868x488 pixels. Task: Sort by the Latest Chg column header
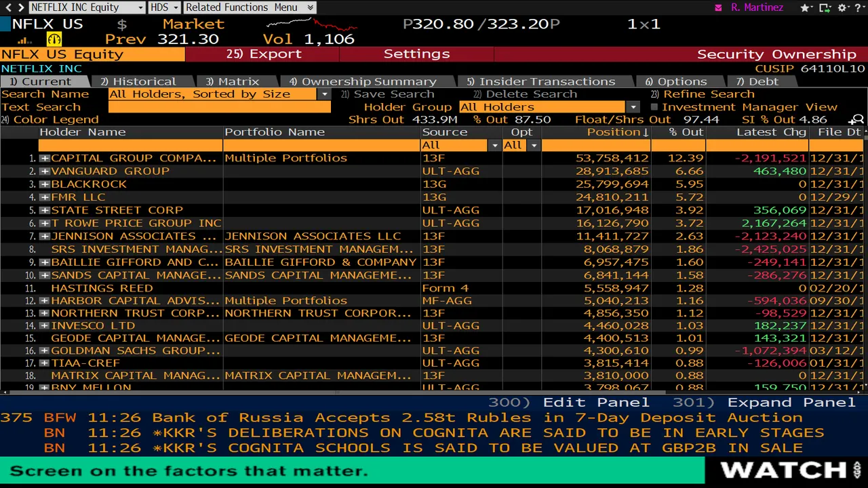click(771, 133)
